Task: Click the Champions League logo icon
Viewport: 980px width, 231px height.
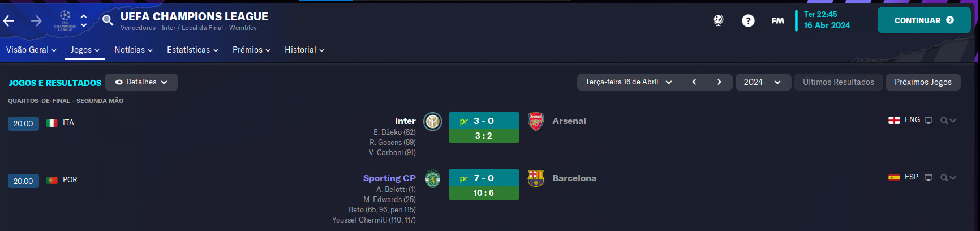Action: [65, 20]
